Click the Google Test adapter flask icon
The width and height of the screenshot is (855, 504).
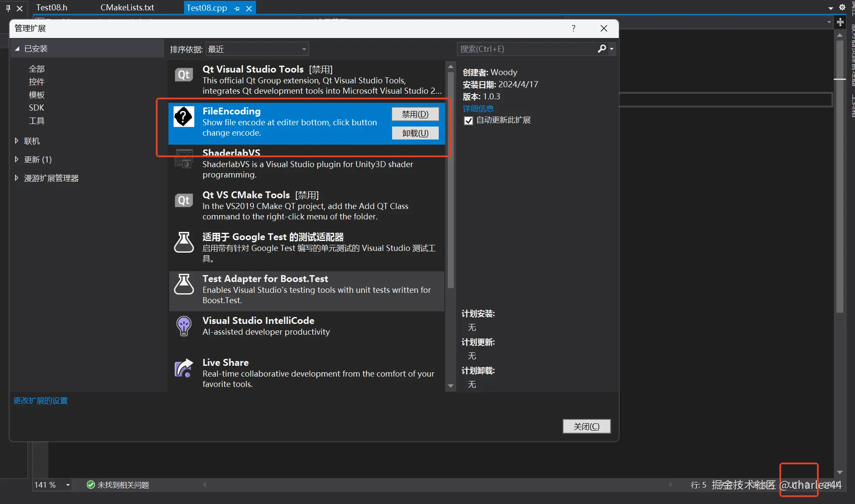point(184,242)
